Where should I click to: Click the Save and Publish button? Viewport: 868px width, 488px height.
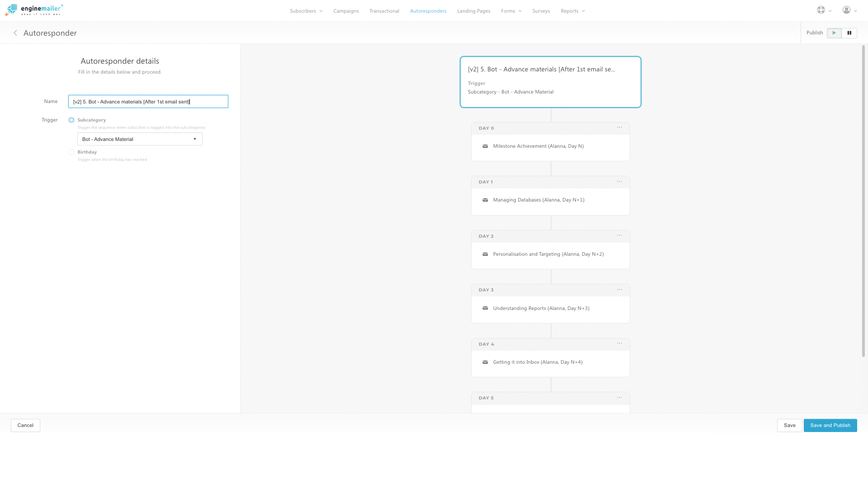[830, 425]
